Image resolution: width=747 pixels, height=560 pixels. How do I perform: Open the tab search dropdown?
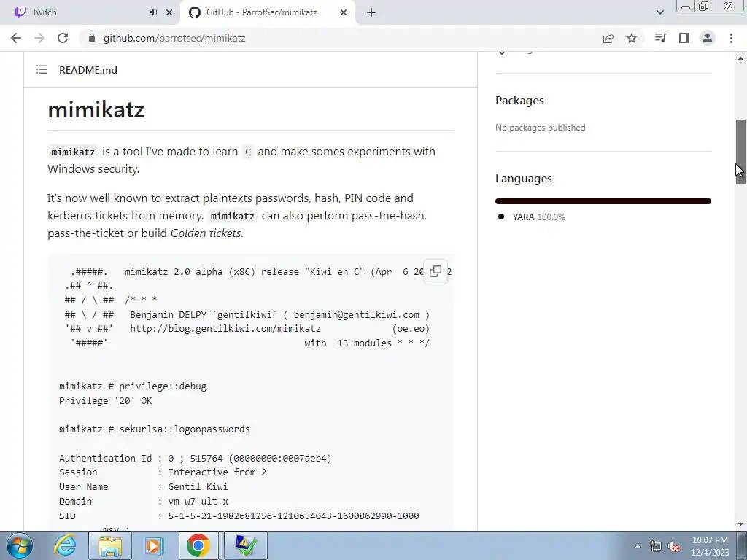click(659, 12)
